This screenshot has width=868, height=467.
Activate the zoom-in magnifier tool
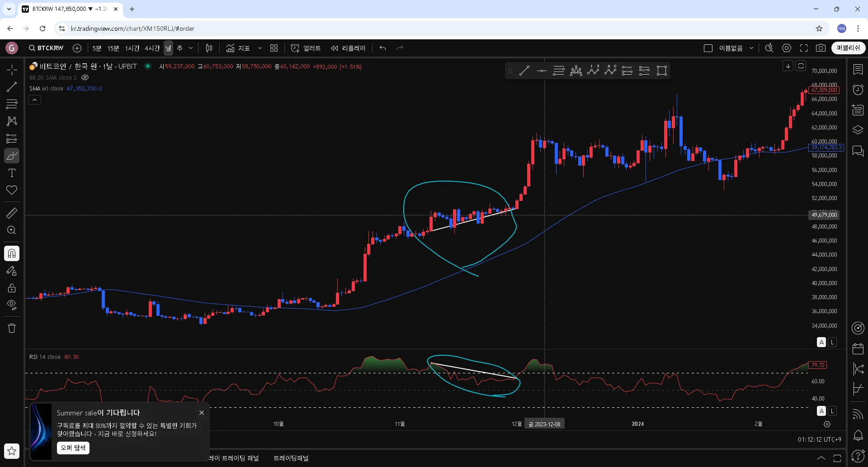click(x=12, y=230)
